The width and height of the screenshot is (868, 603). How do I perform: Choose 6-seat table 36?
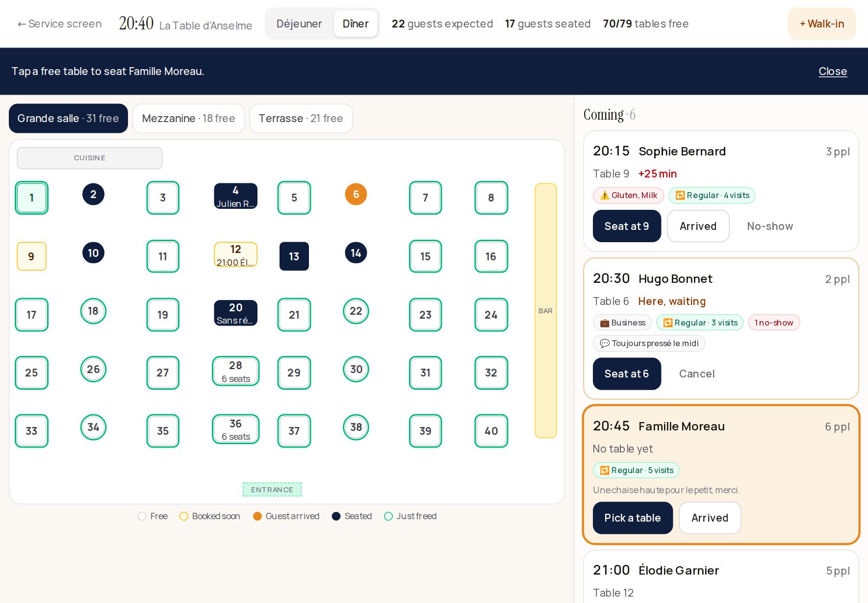[235, 429]
